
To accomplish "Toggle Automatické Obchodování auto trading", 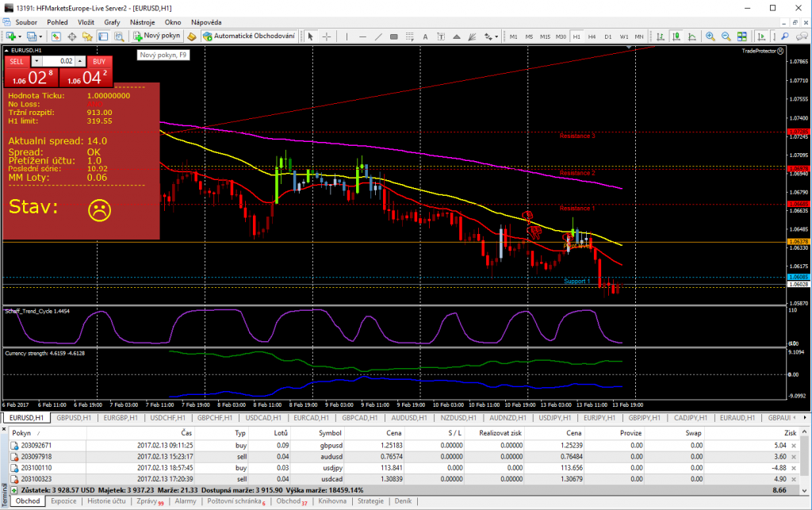I will point(249,36).
